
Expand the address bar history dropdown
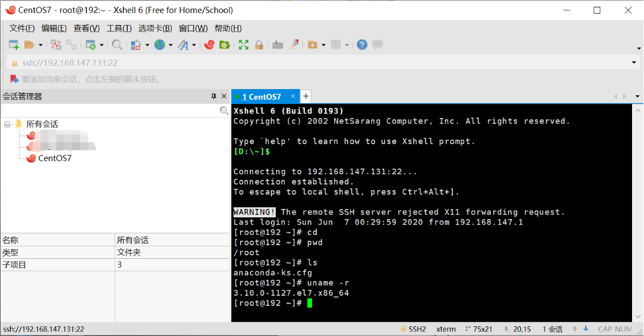click(634, 63)
